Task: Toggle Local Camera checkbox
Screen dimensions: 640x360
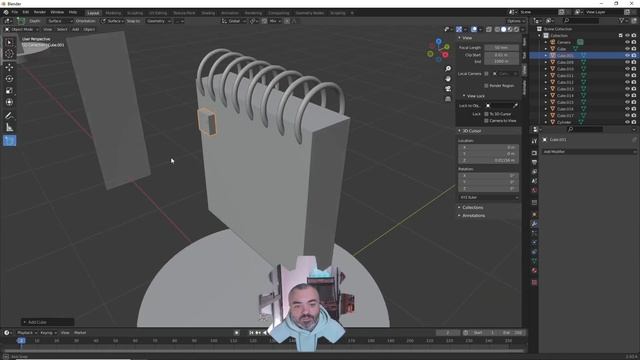Action: point(486,74)
